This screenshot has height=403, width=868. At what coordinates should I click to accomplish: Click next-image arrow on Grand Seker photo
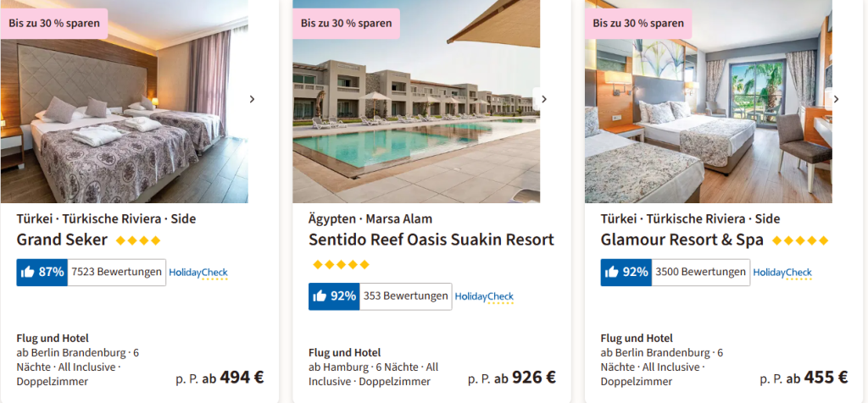[251, 99]
